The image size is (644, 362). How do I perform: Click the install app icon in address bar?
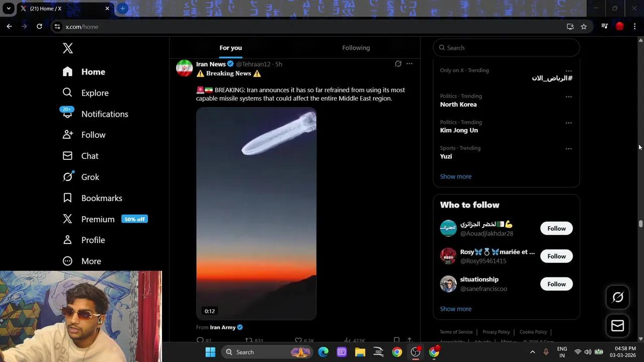[x=570, y=27]
